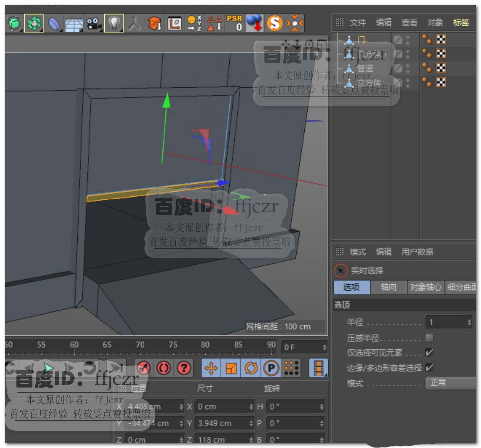Add a Camera object
The height and width of the screenshot is (448, 481).
[94, 24]
